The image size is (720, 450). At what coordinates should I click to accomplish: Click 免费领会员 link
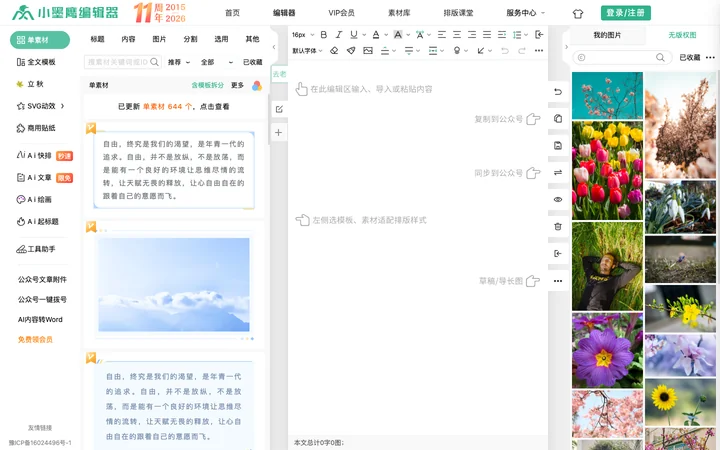pos(35,340)
